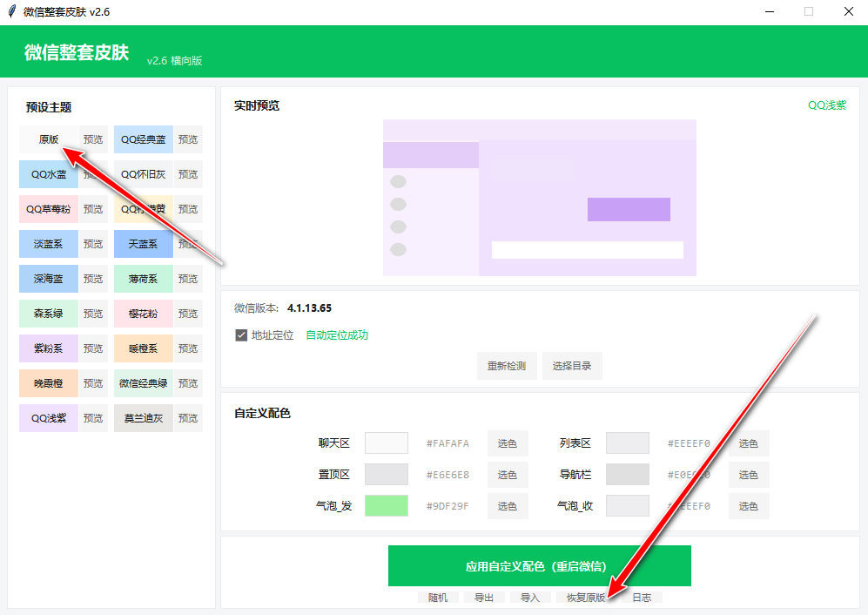868x615 pixels.
Task: Preview the 樱花粉 theme
Action: [x=188, y=314]
